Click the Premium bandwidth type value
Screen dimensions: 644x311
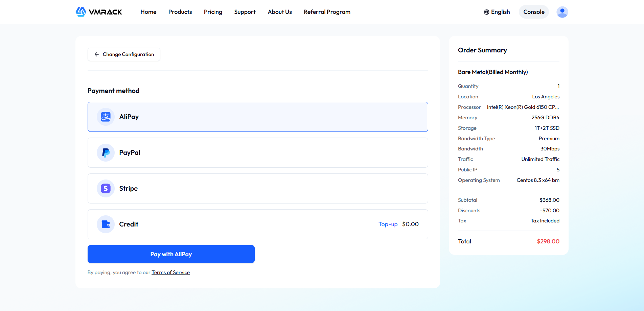point(549,139)
